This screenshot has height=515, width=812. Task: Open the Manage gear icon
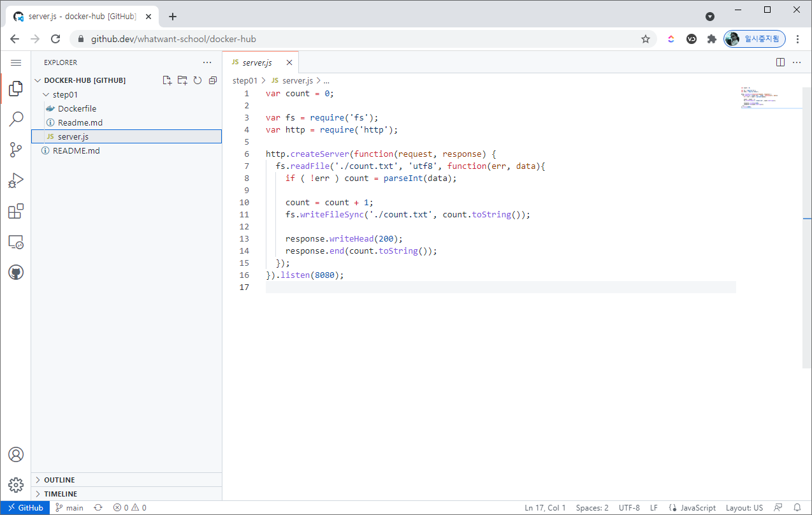pyautogui.click(x=16, y=485)
